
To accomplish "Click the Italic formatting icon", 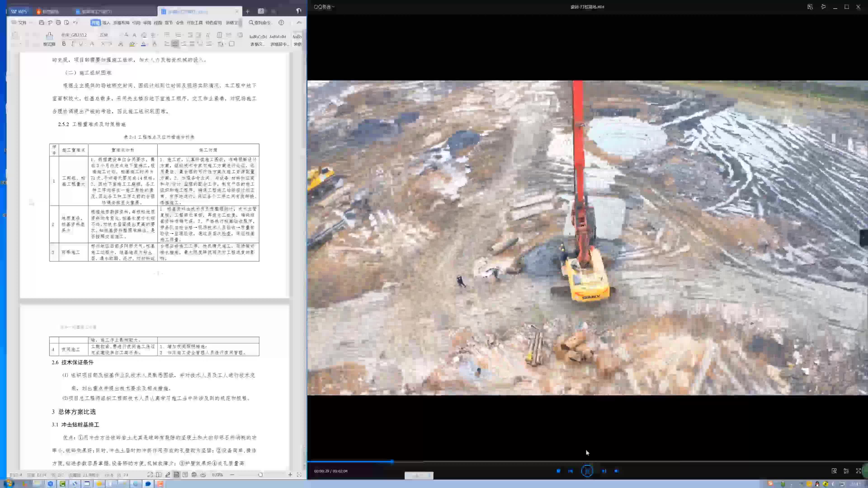I will 72,44.
